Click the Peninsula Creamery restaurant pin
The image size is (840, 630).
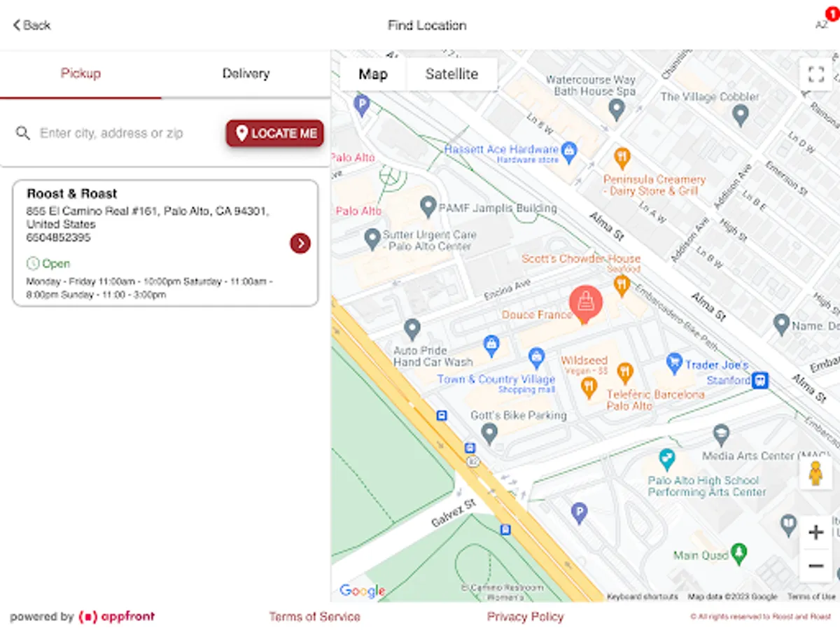point(622,157)
